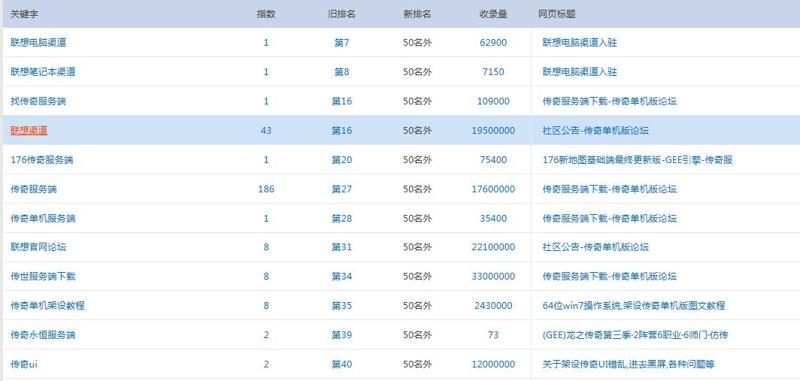Click the 网页标题 column header
The width and height of the screenshot is (800, 381).
coord(557,14)
